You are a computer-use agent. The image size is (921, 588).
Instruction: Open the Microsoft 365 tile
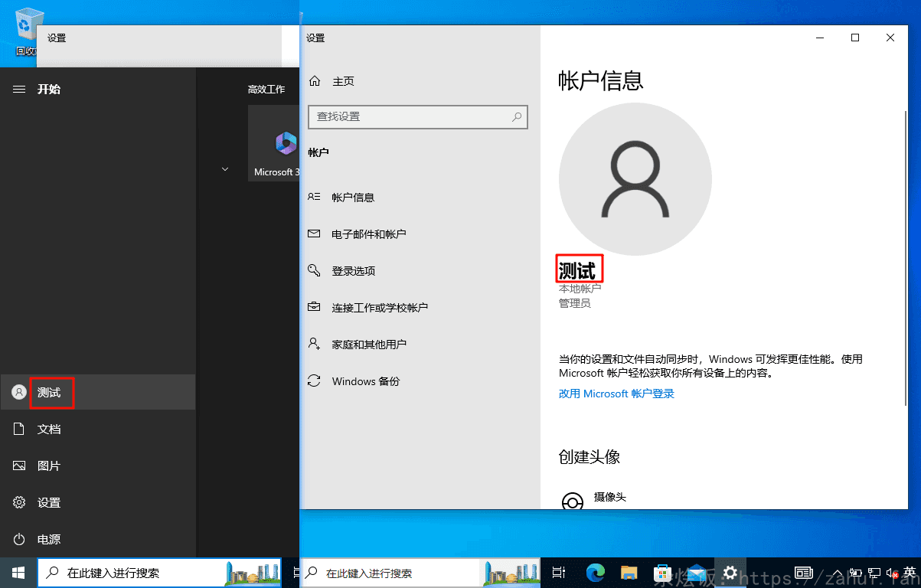pyautogui.click(x=274, y=144)
